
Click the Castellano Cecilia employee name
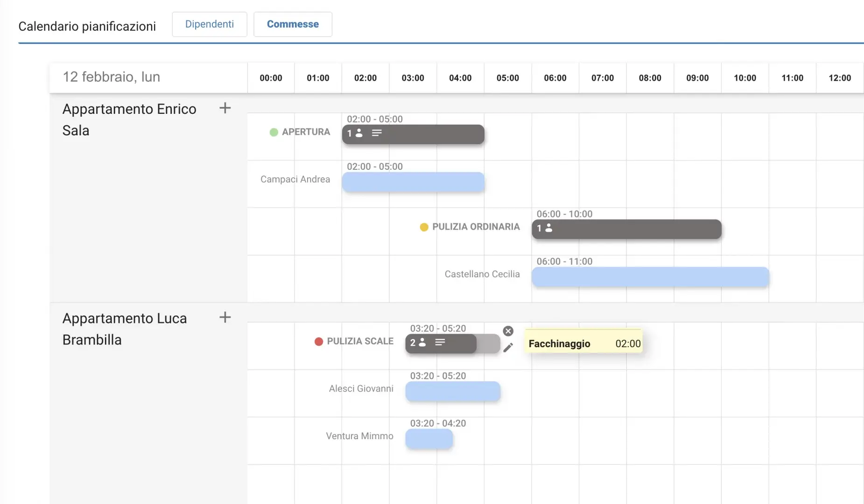click(482, 274)
